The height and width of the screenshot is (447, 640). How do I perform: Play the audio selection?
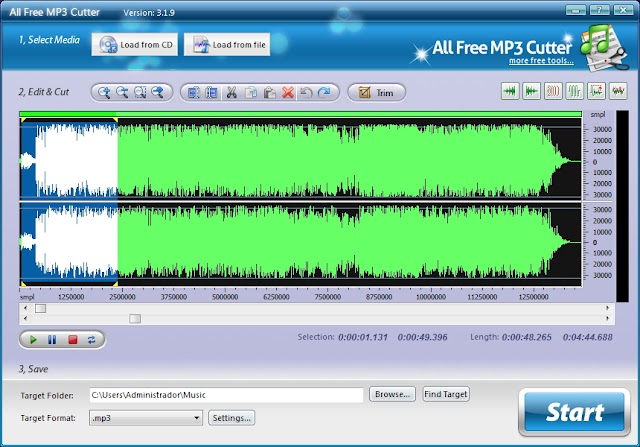coord(33,340)
